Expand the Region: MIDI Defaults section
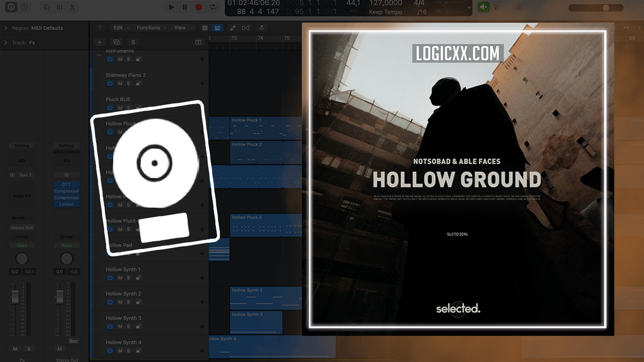Screen dimensions: 644x362 (4, 28)
